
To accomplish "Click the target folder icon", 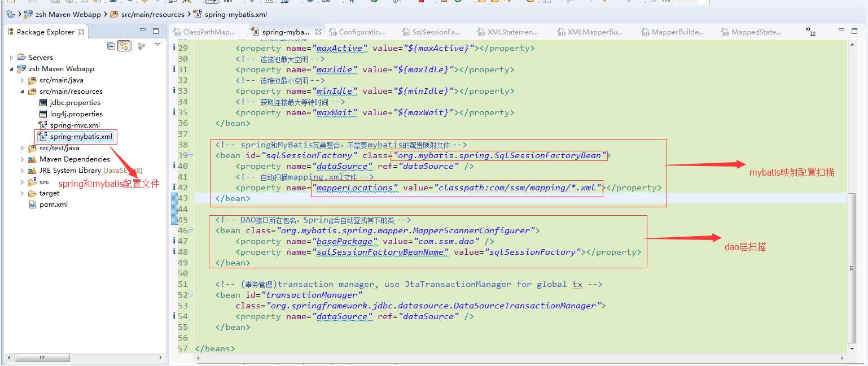I will click(x=32, y=193).
